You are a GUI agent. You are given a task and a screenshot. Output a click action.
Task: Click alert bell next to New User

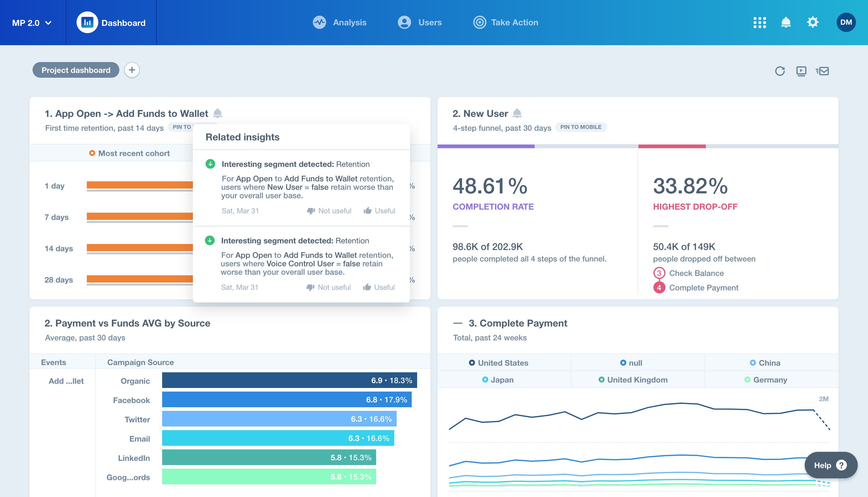517,113
